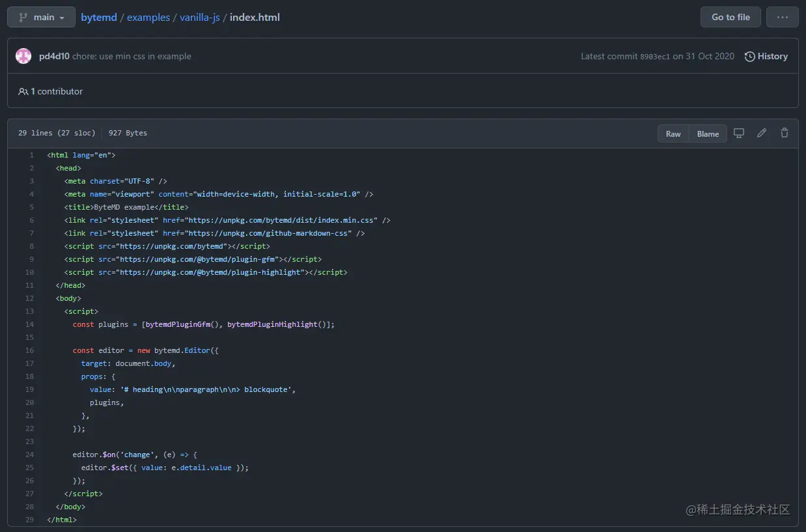Open the commit hash 8903ec1
Image resolution: width=806 pixels, height=532 pixels.
pos(655,57)
